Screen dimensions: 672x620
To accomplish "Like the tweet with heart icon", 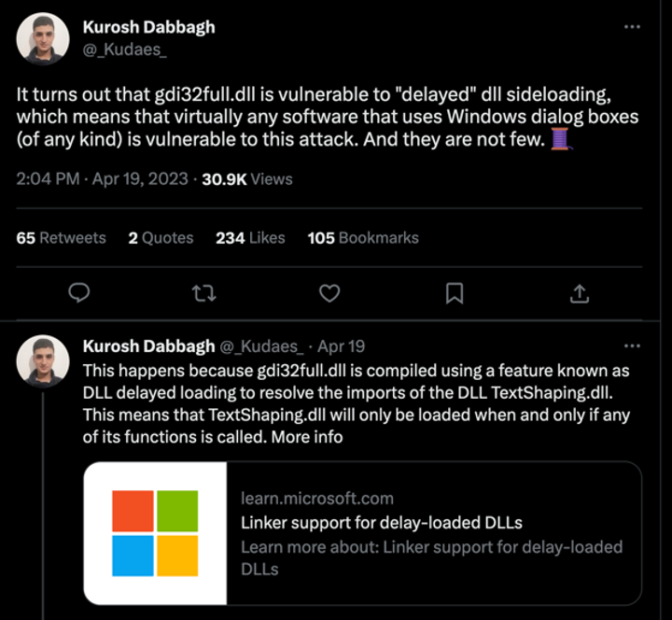I will pos(329,293).
